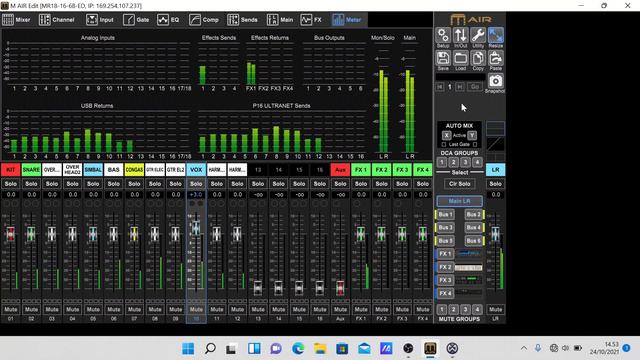Select Main LR sends layer
The height and width of the screenshot is (360, 640).
pyautogui.click(x=459, y=201)
